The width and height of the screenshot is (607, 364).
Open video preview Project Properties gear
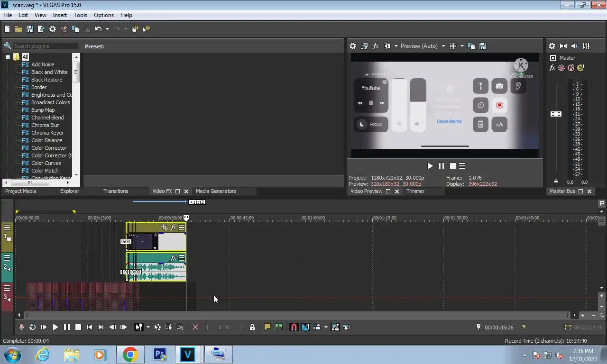click(x=353, y=46)
